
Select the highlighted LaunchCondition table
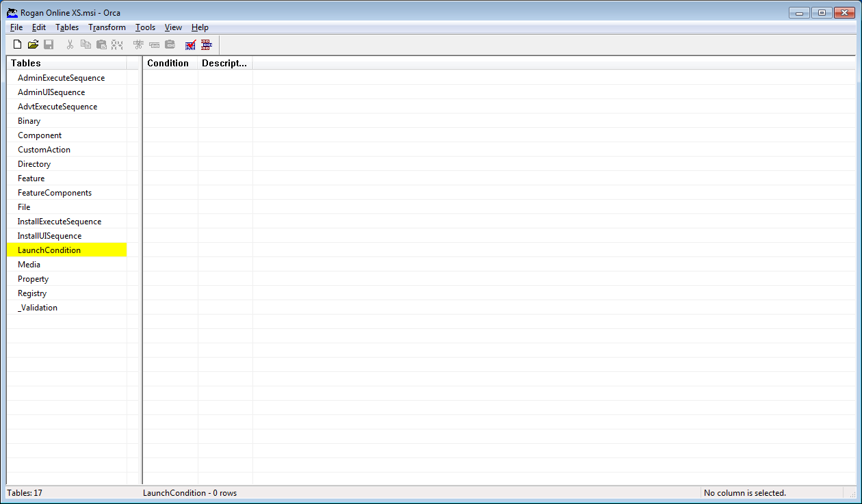coord(67,250)
